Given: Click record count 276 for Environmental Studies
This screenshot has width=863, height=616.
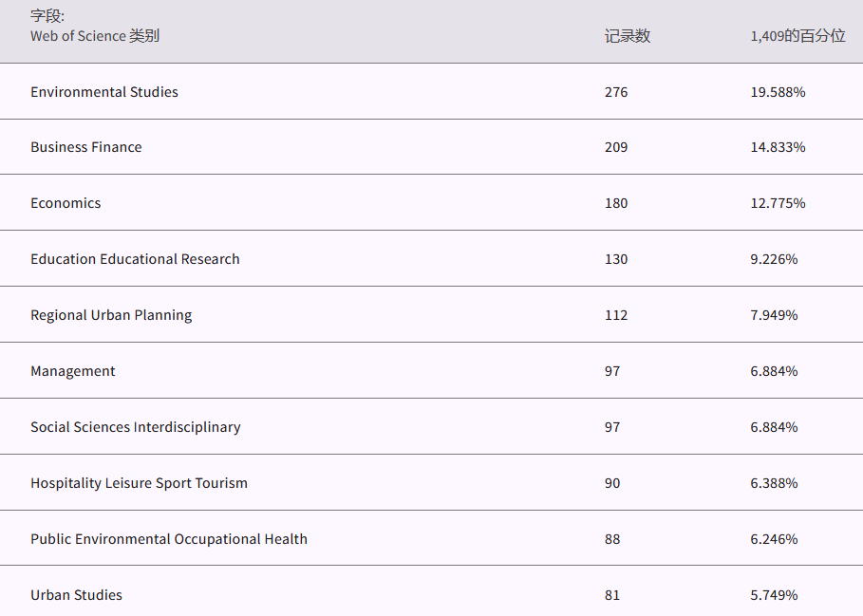Looking at the screenshot, I should (616, 92).
